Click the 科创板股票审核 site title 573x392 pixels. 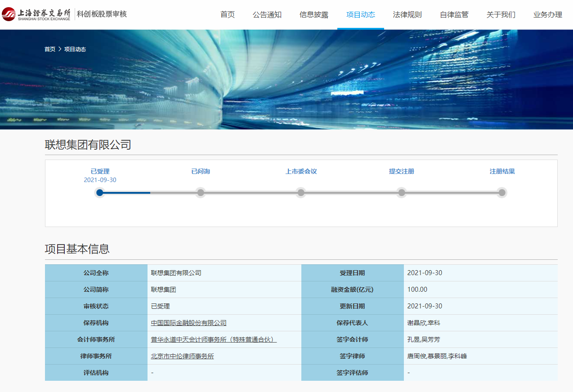pyautogui.click(x=102, y=14)
